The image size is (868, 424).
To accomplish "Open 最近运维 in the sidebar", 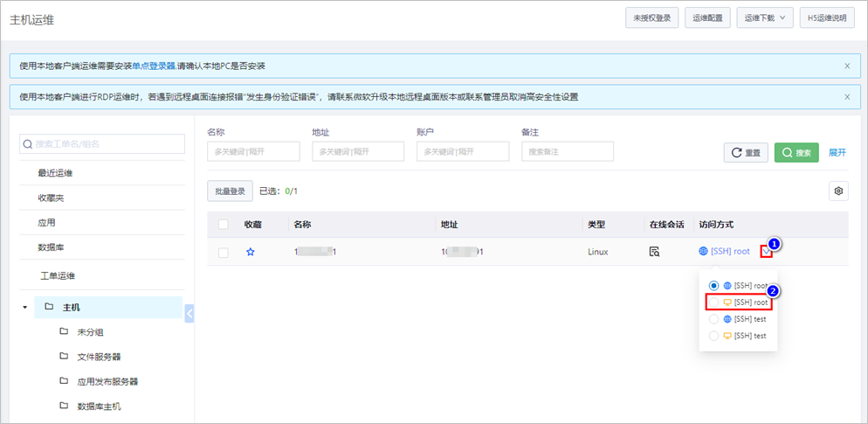I will click(55, 173).
